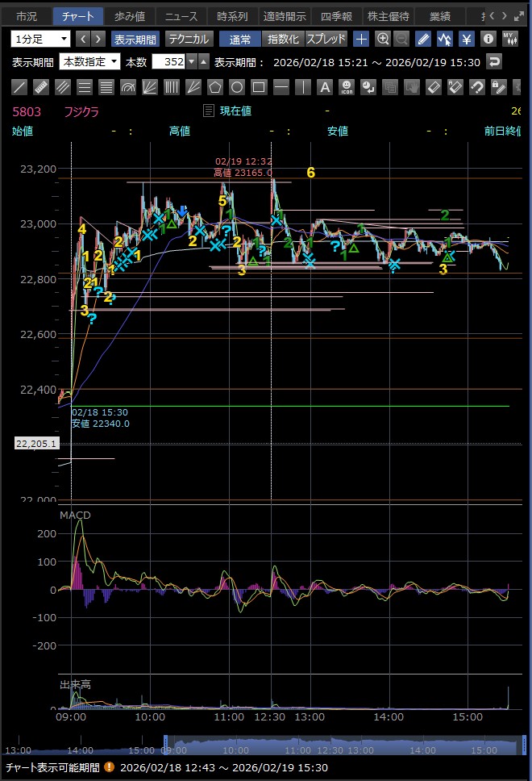Click the zoom in magnifier icon
This screenshot has width=532, height=781.
pos(382,39)
